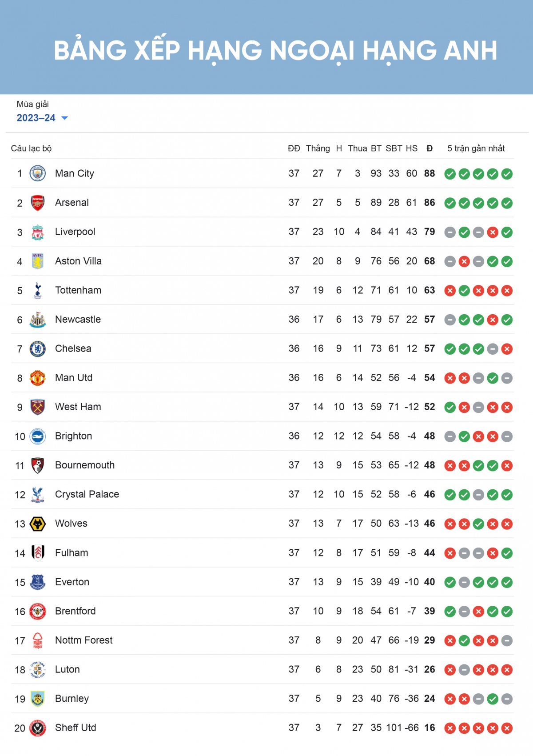Click the Man City club crest
Screen dimensions: 533x756
tap(38, 173)
